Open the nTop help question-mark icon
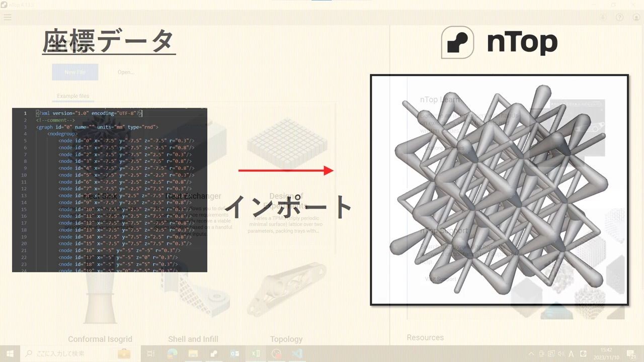The width and height of the screenshot is (644, 362). coord(620,17)
